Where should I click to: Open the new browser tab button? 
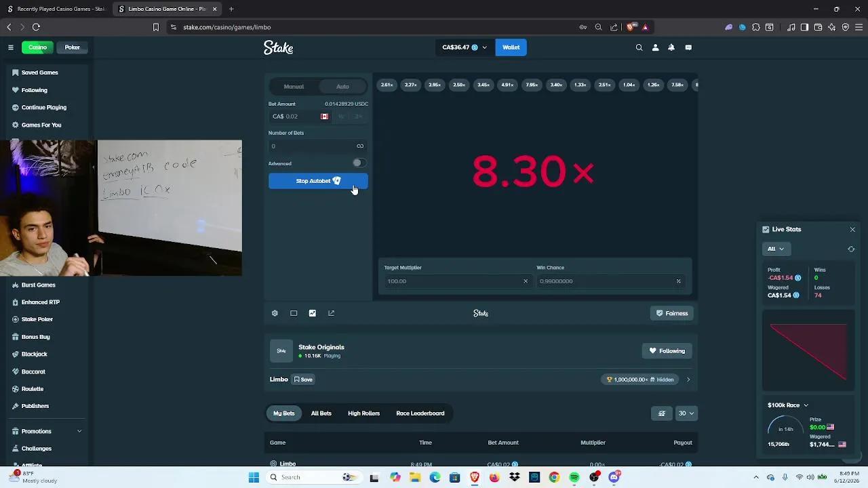(x=231, y=9)
